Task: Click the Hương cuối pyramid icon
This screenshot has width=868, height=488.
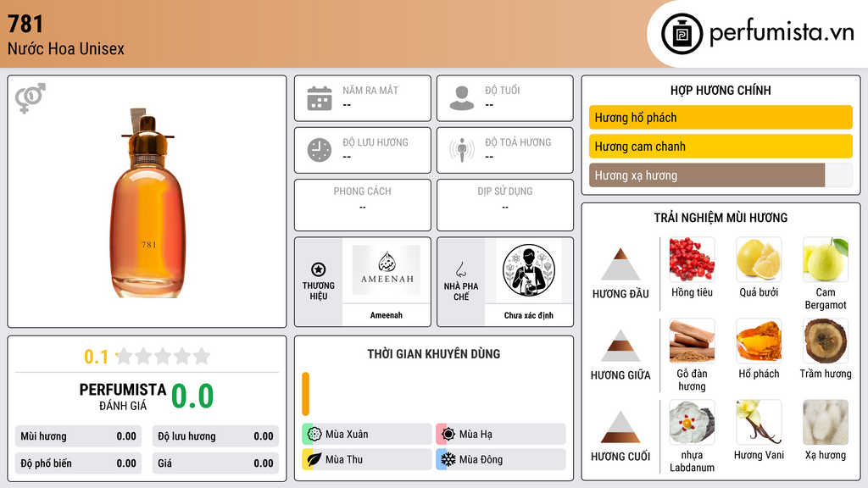Action: [x=620, y=427]
